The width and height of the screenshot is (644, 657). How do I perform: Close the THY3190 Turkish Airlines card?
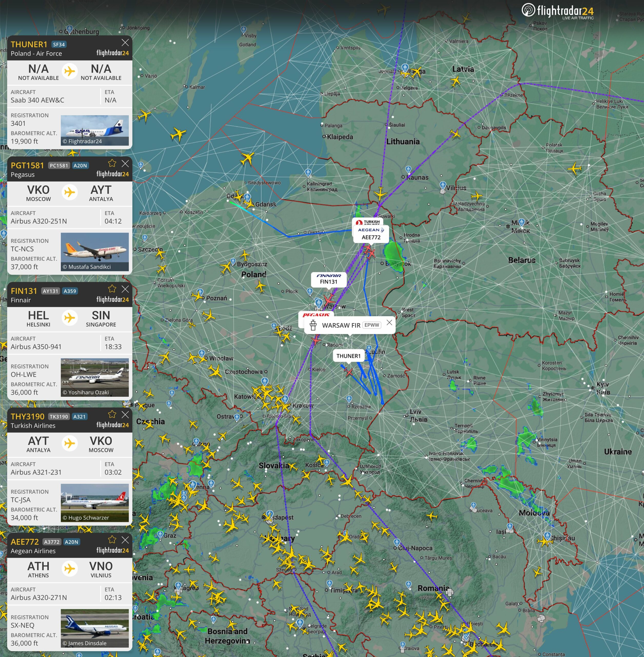tap(125, 415)
